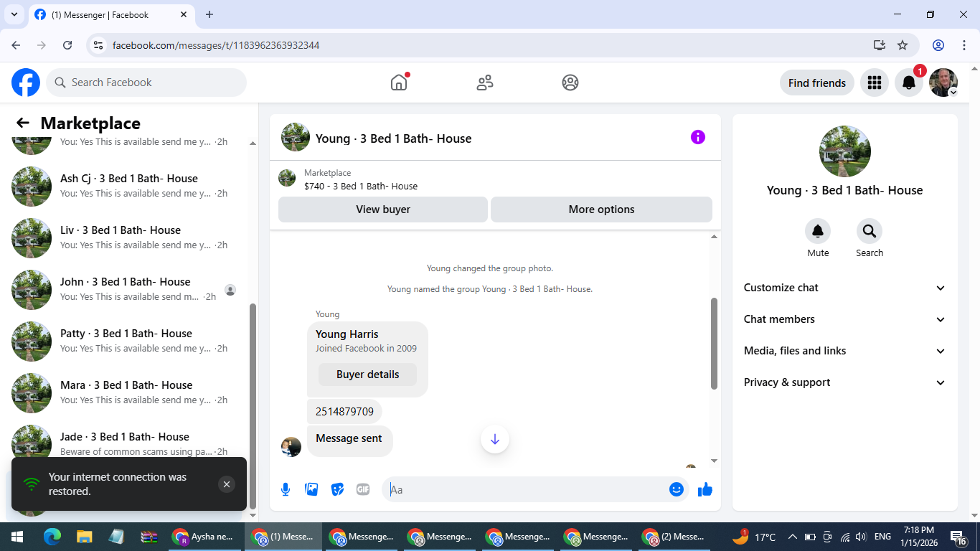Expand Customize chat section

[x=845, y=288]
